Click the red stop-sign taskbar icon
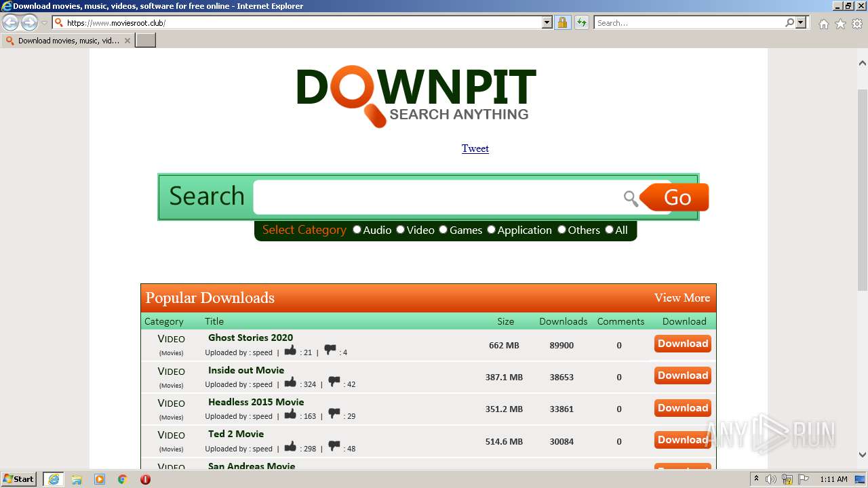 point(145,479)
